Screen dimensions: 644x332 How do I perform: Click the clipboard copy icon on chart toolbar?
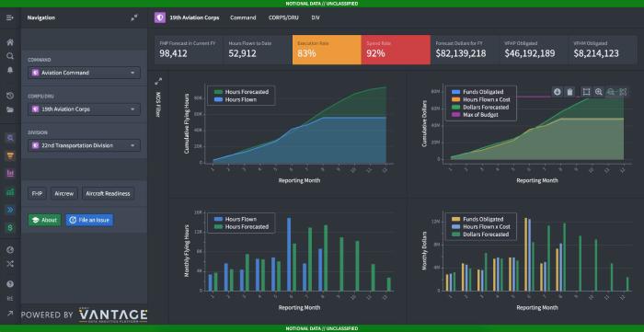(x=569, y=92)
